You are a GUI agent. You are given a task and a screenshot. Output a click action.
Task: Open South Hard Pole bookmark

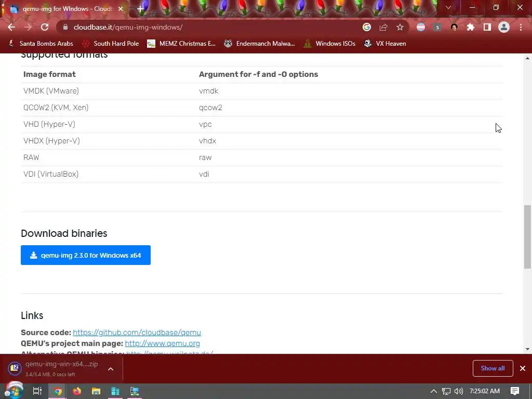point(111,44)
